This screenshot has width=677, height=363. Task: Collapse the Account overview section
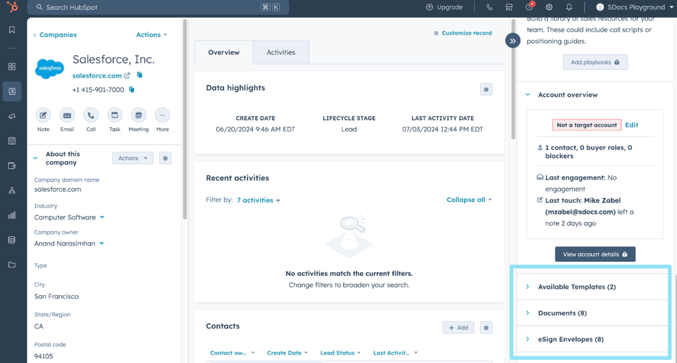click(528, 95)
